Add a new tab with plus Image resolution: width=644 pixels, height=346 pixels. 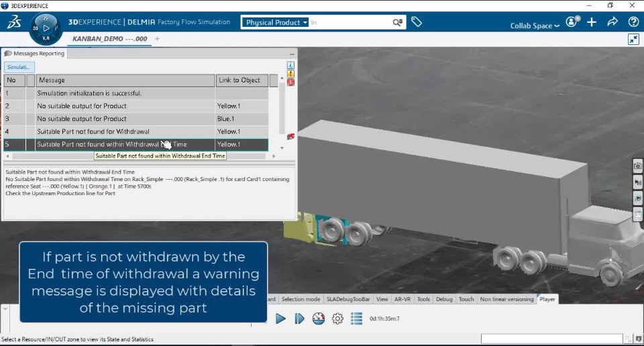tap(157, 39)
